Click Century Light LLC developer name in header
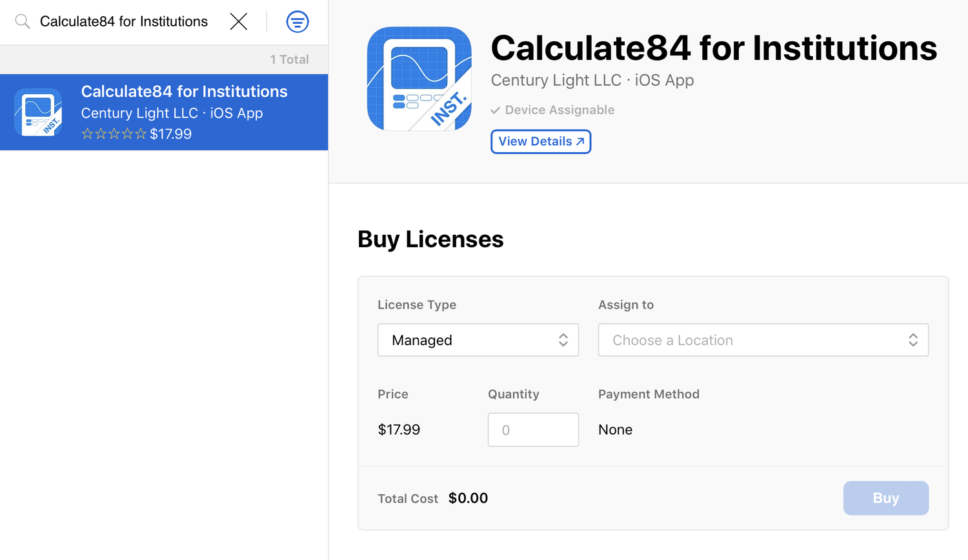 point(556,81)
